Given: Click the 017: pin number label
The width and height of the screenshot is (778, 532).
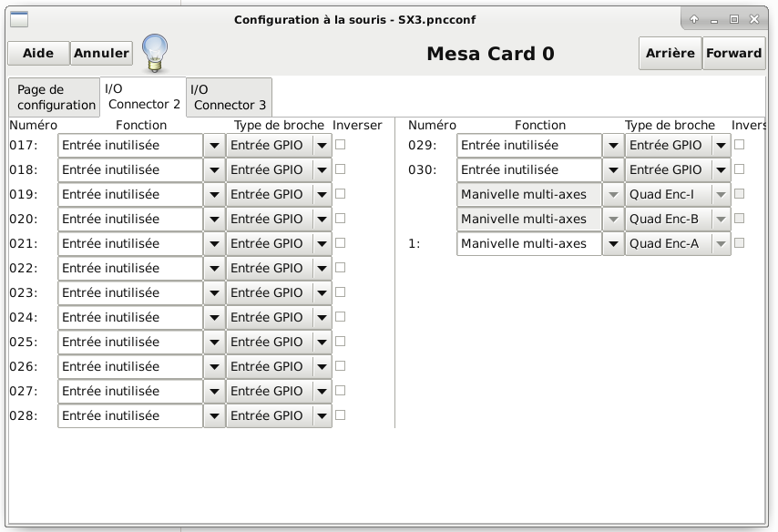Looking at the screenshot, I should click(x=24, y=146).
